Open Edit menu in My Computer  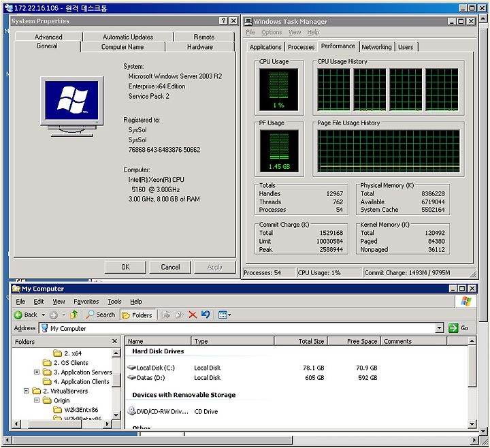[38, 302]
